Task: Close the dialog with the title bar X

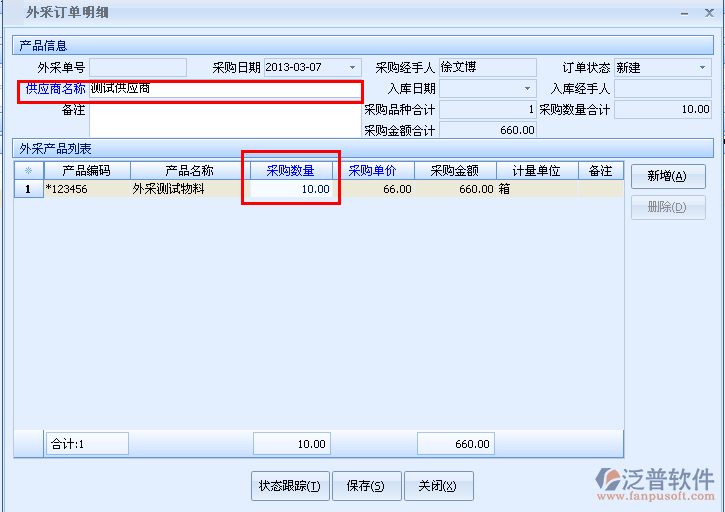Action: [x=709, y=13]
